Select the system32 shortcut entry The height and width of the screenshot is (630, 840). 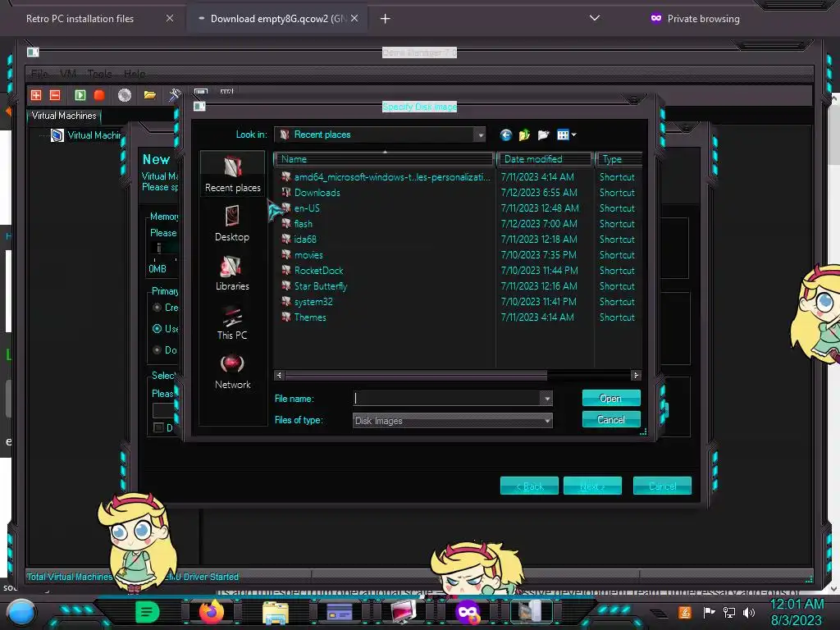click(x=313, y=302)
